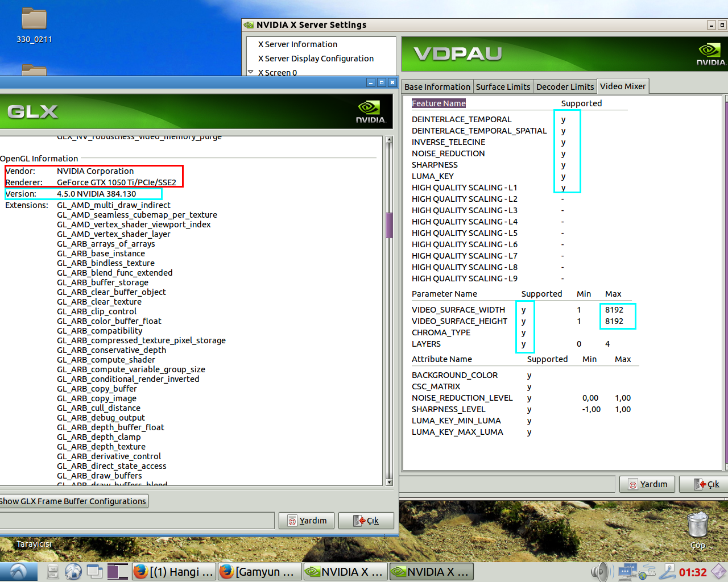The width and height of the screenshot is (728, 582).
Task: Select X Server Information in sidebar
Action: [297, 44]
